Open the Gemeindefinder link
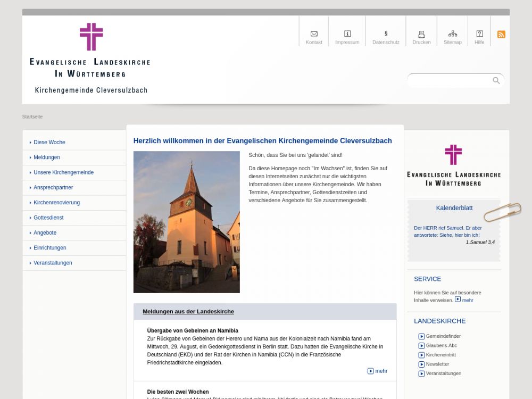This screenshot has width=532, height=399. pos(443,336)
